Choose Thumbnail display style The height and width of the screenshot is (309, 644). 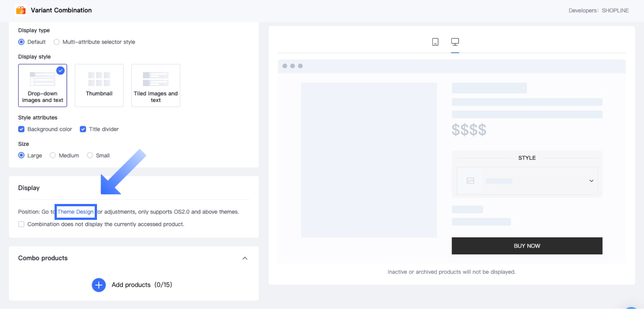point(99,85)
